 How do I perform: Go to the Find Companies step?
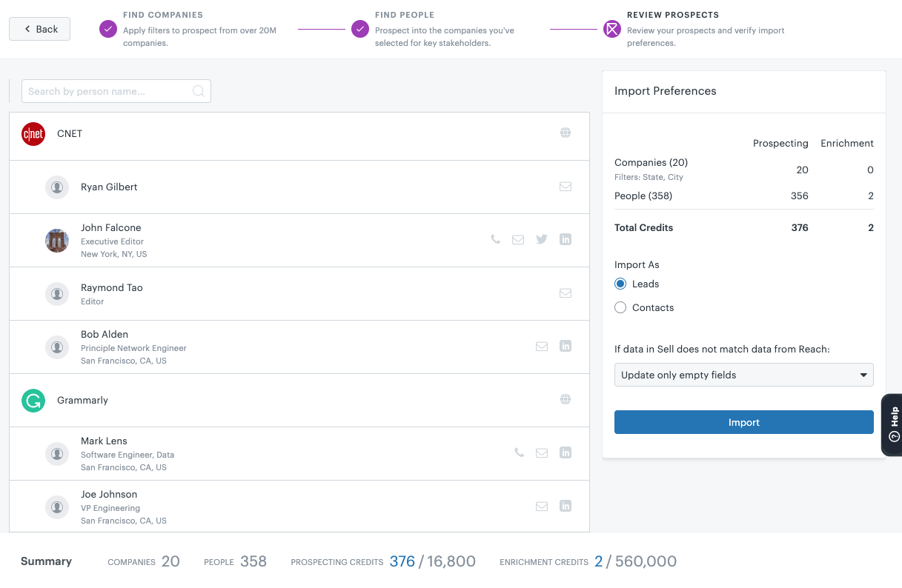click(x=109, y=29)
